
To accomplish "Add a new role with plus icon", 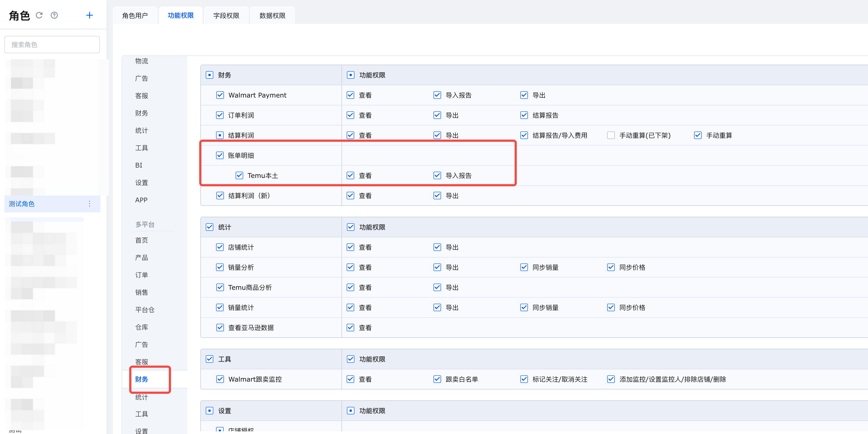I will point(89,15).
